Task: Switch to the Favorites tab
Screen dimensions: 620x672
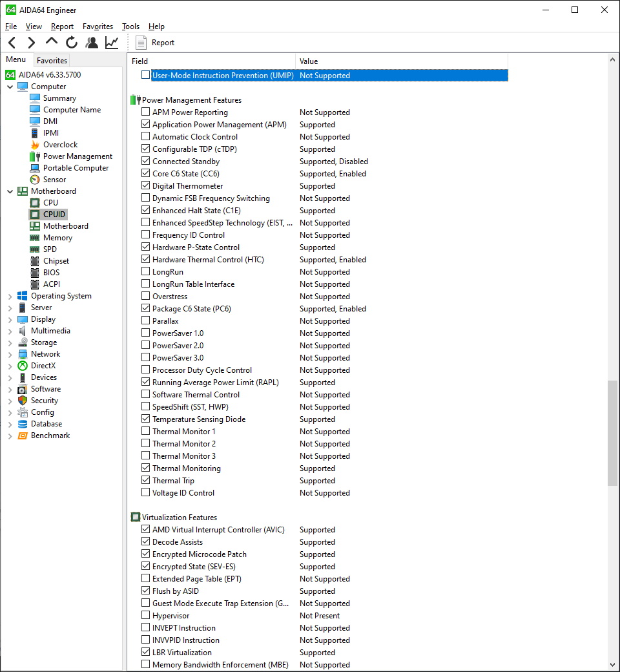Action: point(52,61)
